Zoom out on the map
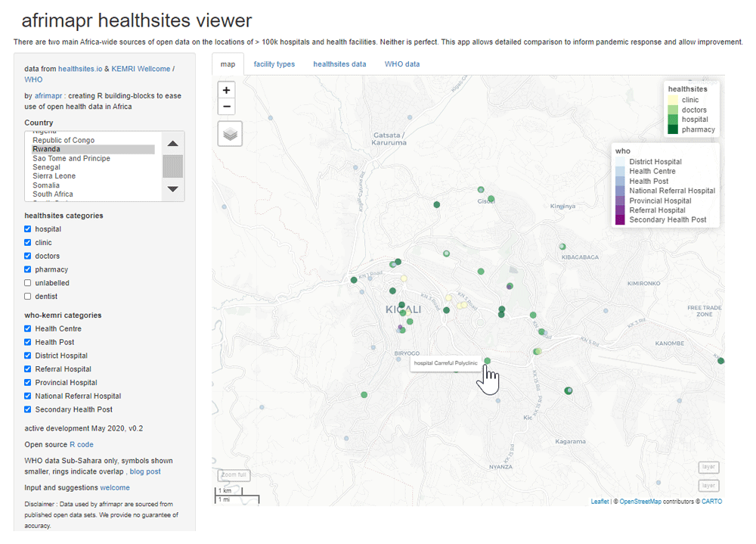Viewport: 756px width, 544px height. pyautogui.click(x=226, y=107)
